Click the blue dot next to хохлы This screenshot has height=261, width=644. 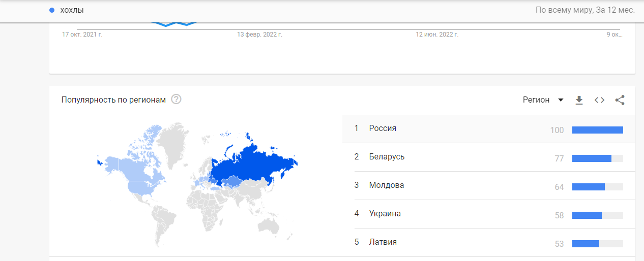tap(52, 10)
